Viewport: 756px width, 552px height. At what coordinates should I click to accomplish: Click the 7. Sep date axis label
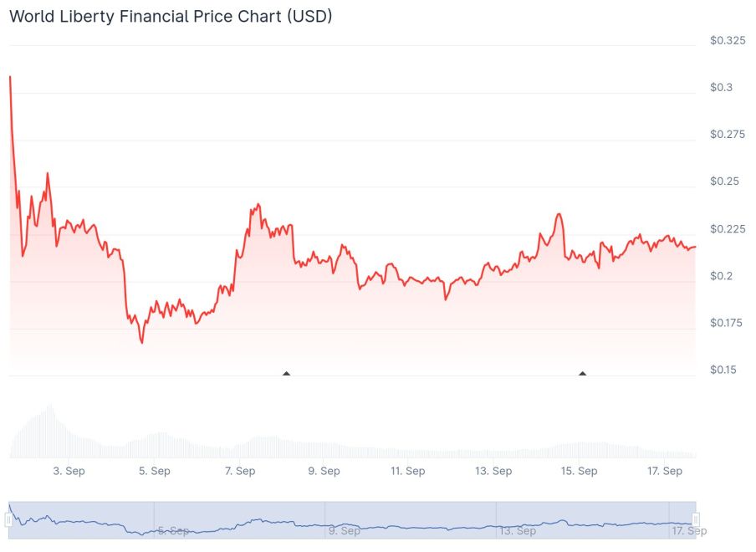point(239,471)
